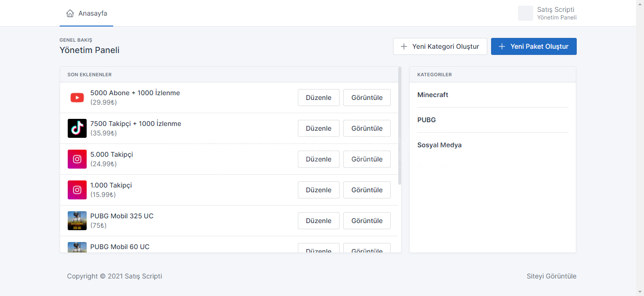Screen dimensions: 644x296
Task: Click the Siteyi Görüntüle link
Action: click(x=552, y=276)
